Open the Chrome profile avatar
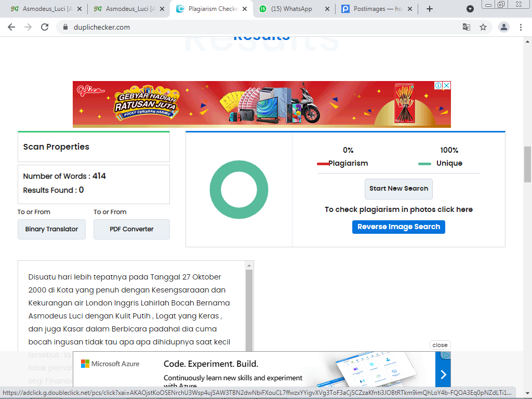Viewport: 532px width, 399px height. [504, 27]
